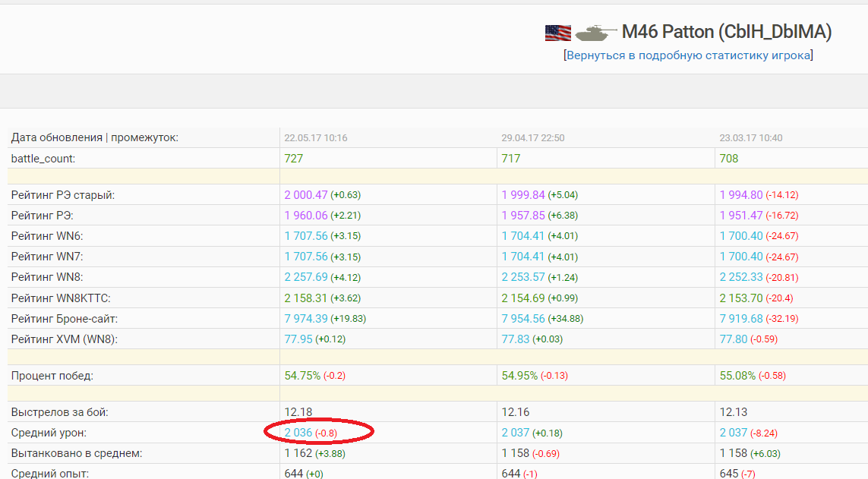Screen dimensions: 868x479
Task: Click the value 2 158.31
Action: 306,298
